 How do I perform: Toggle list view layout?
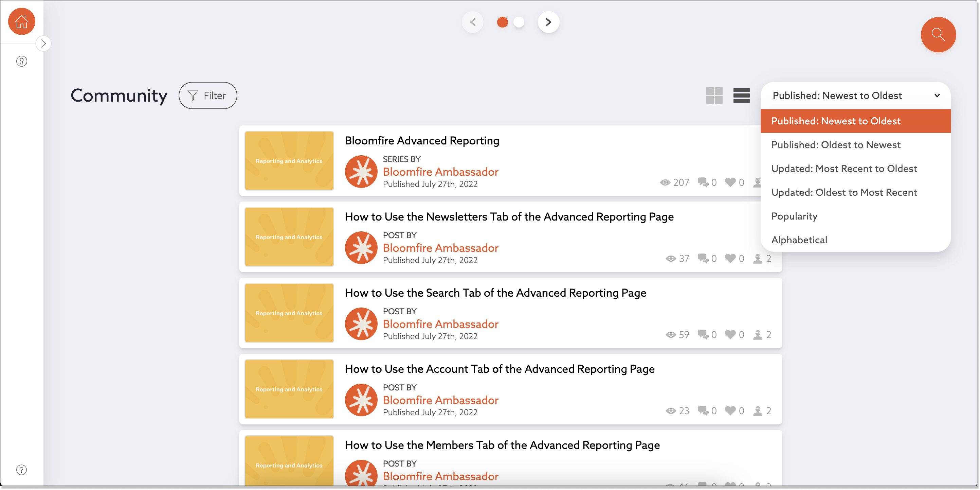tap(741, 95)
